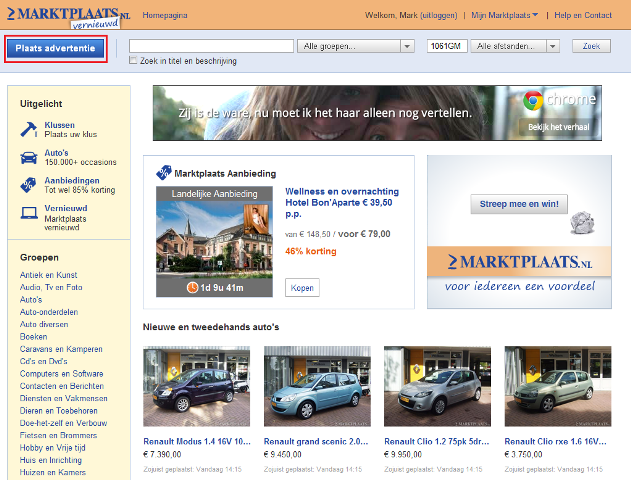Select Computers en Software group
The image size is (631, 480).
[62, 374]
